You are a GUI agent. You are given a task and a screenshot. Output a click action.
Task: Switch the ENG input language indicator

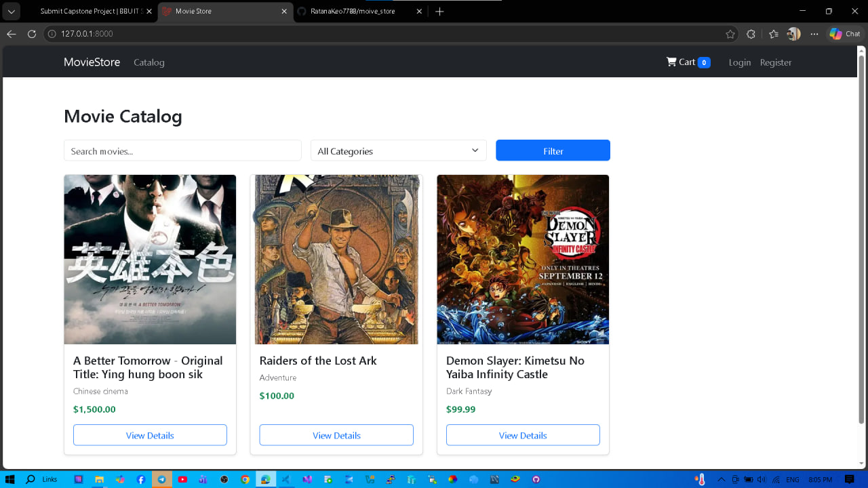coord(793,479)
